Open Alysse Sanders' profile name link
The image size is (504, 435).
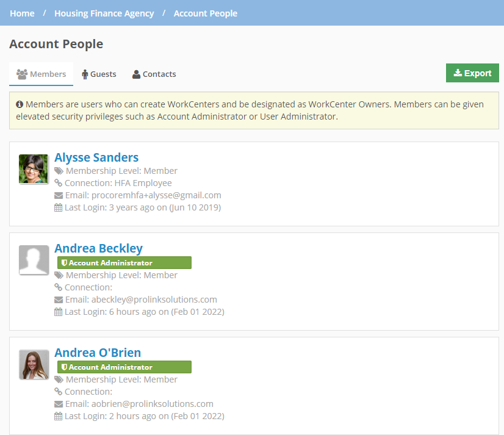(96, 157)
